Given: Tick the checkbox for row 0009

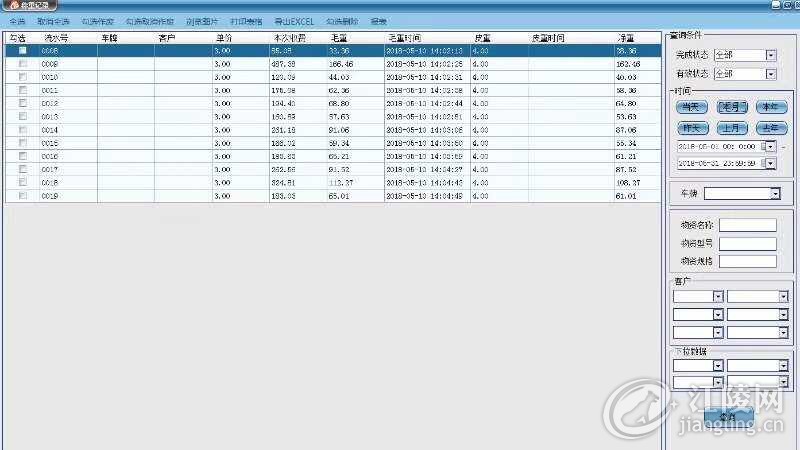Looking at the screenshot, I should pyautogui.click(x=22, y=63).
